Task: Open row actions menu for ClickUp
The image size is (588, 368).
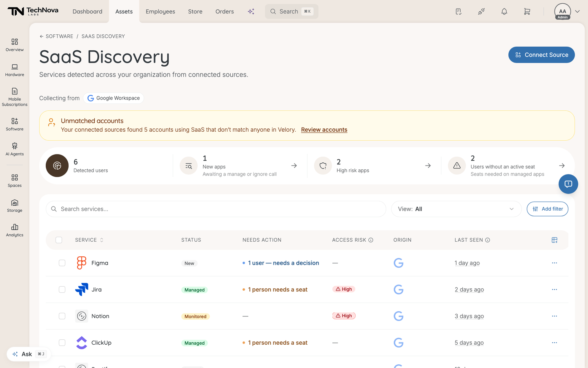Action: [x=555, y=343]
